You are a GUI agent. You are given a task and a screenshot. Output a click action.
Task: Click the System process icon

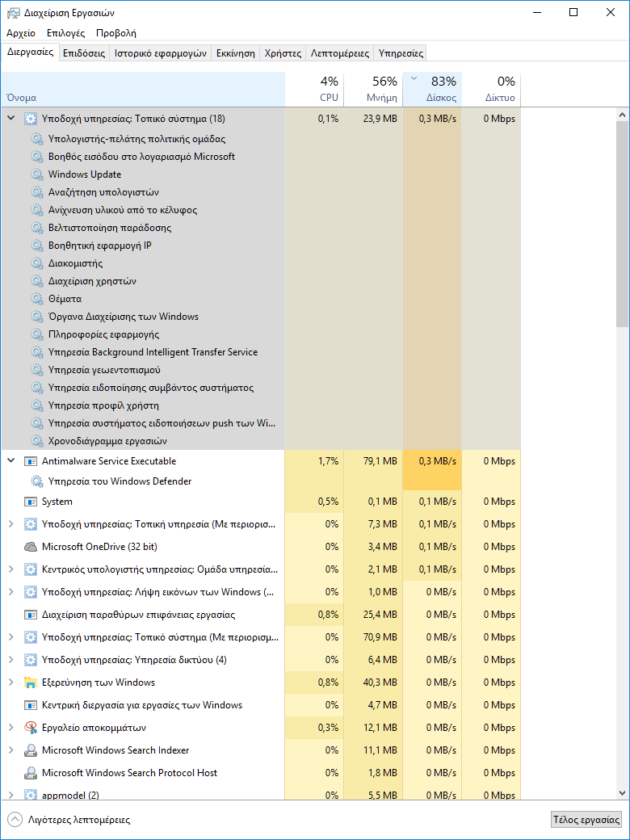[31, 502]
